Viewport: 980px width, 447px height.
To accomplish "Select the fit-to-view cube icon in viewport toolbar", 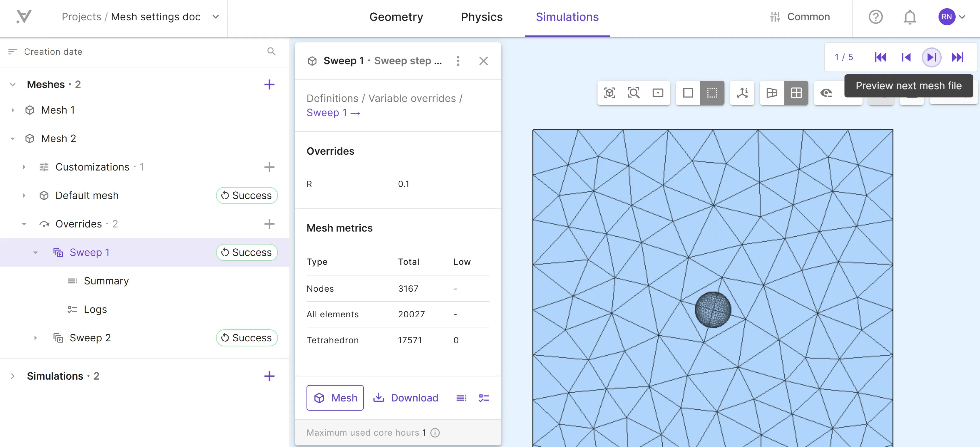I will coord(610,93).
